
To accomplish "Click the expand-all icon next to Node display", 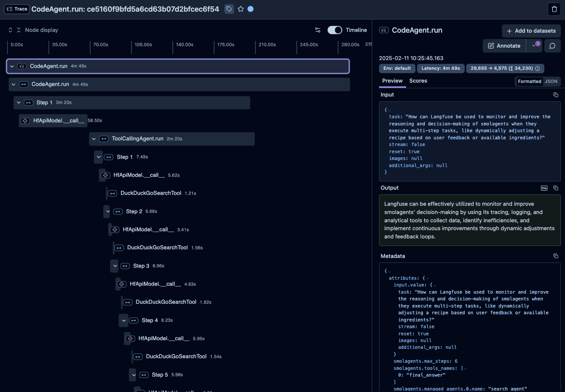I will click(10, 30).
